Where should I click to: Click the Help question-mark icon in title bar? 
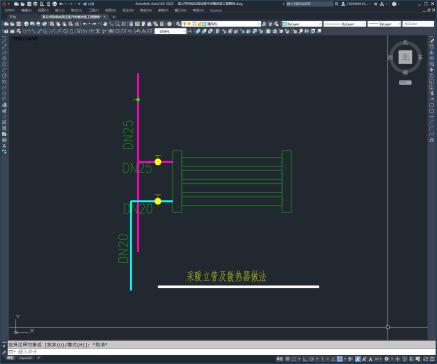[394, 4]
